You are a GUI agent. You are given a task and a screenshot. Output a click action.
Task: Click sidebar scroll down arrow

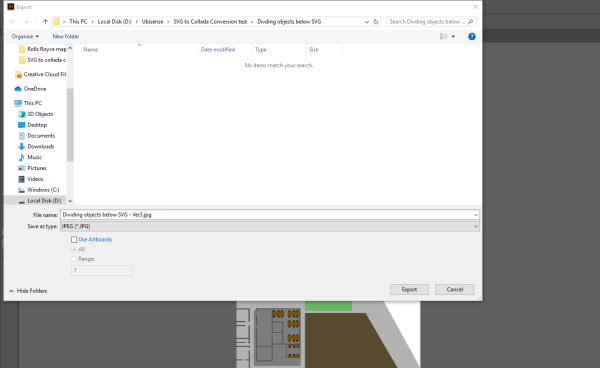(70, 201)
